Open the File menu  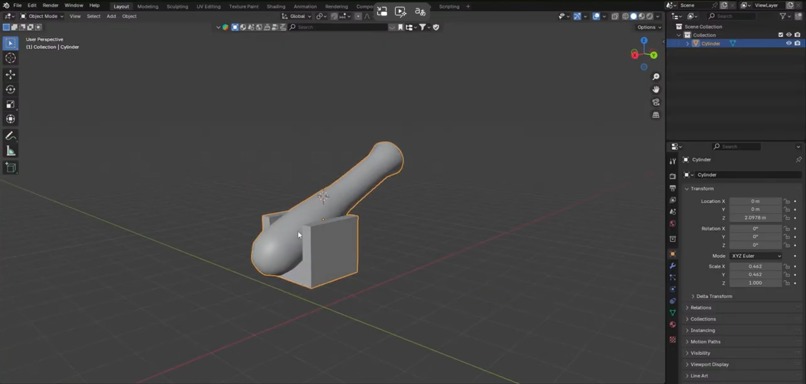pyautogui.click(x=17, y=5)
